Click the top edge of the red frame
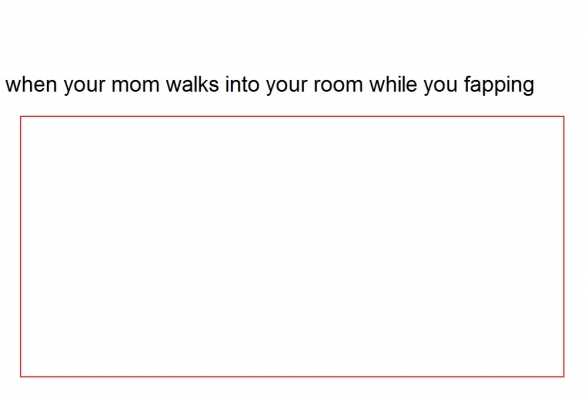 point(292,117)
